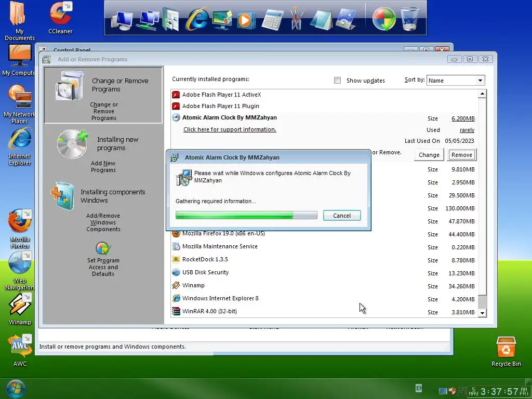
Task: Select the Recycle Bin desktop icon
Action: point(506,352)
